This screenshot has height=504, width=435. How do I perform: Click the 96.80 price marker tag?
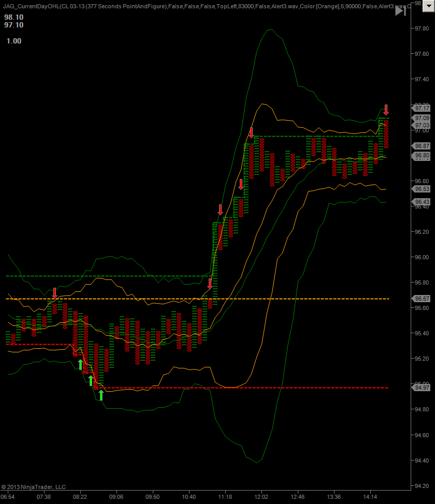point(422,156)
